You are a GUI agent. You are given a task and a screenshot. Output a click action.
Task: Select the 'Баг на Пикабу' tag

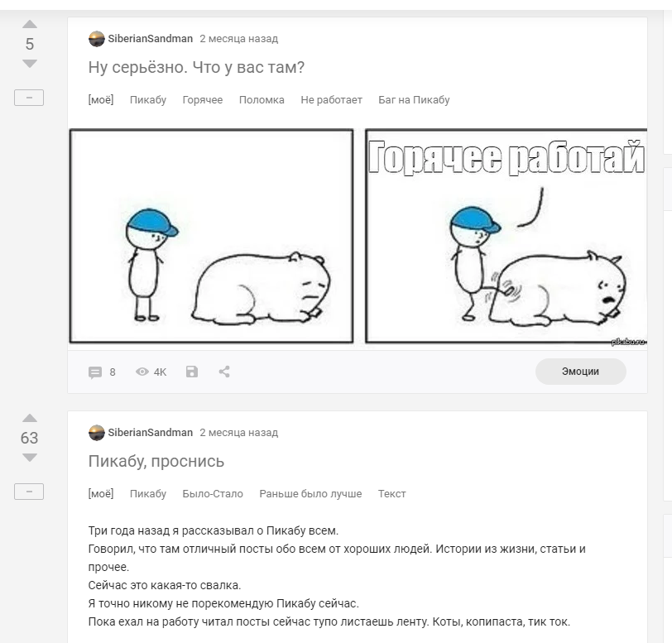pos(414,100)
